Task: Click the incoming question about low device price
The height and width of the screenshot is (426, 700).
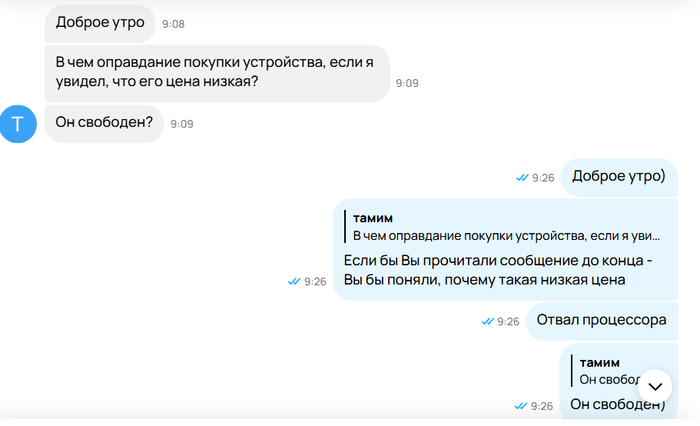Action: (216, 72)
